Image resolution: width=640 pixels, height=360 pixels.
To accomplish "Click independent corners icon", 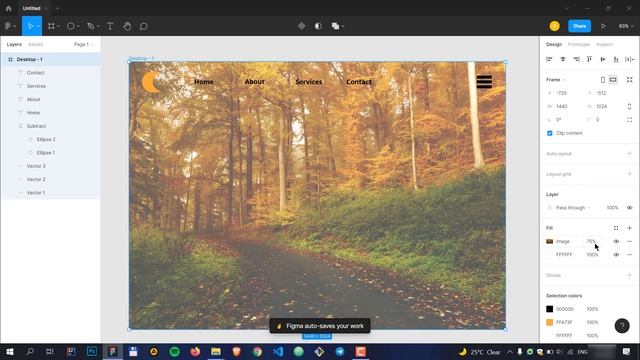I will [x=629, y=120].
